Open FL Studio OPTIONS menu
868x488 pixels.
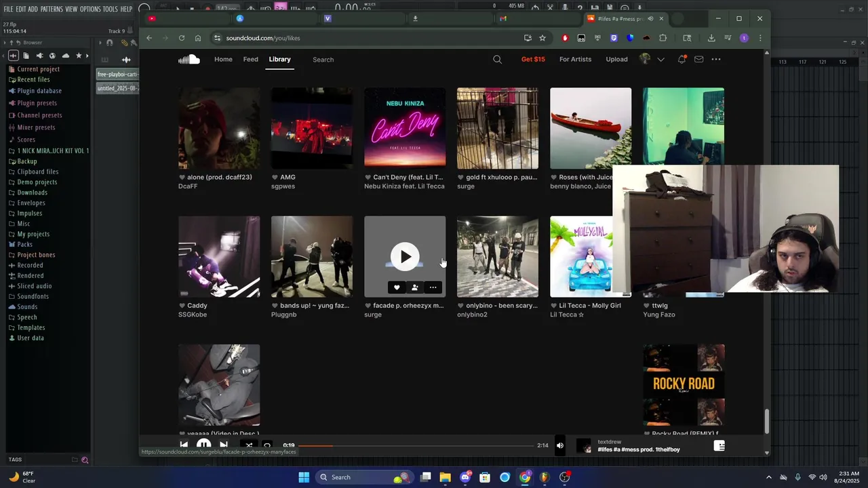point(90,9)
